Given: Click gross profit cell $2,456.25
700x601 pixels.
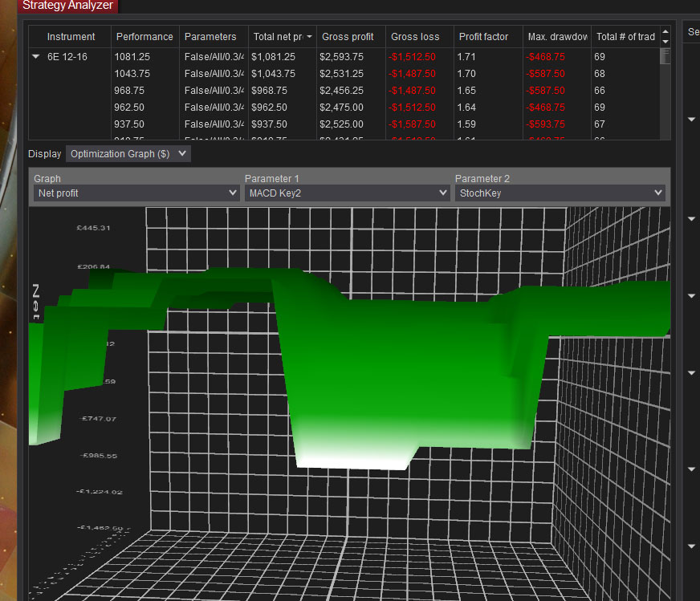Looking at the screenshot, I should 341,91.
